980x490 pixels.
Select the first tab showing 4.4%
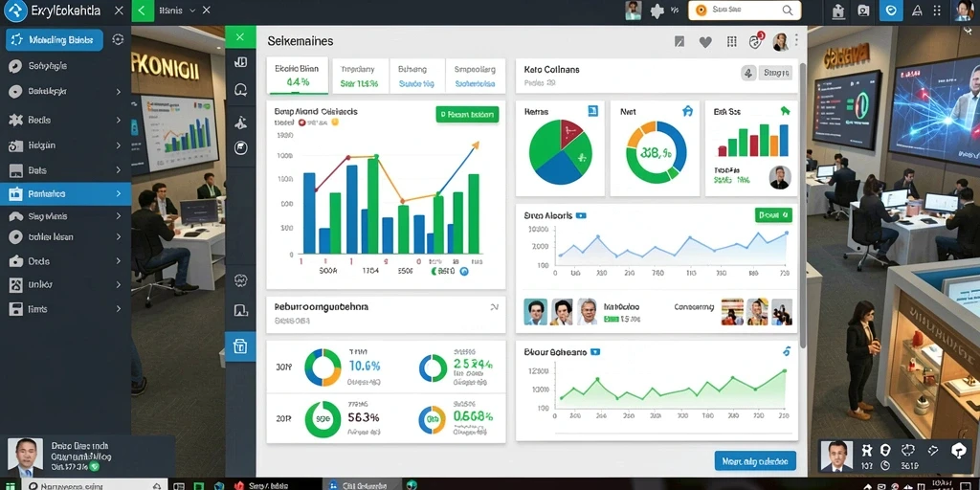pyautogui.click(x=297, y=76)
